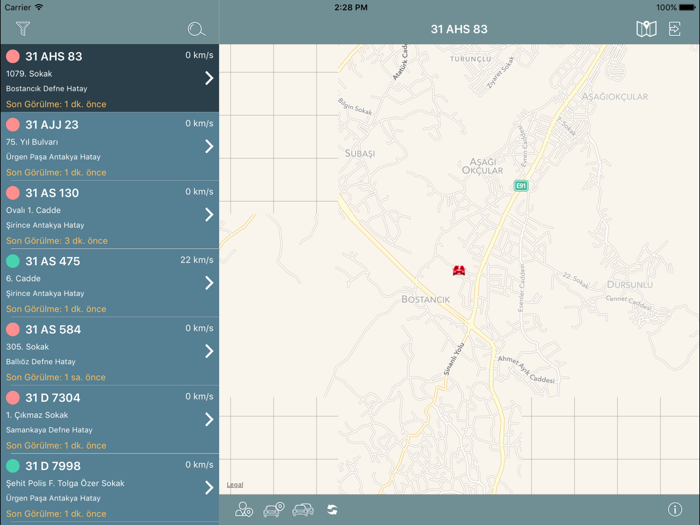Select vehicle plate 31 D 7998
Image resolution: width=700 pixels, height=525 pixels.
pos(53,467)
